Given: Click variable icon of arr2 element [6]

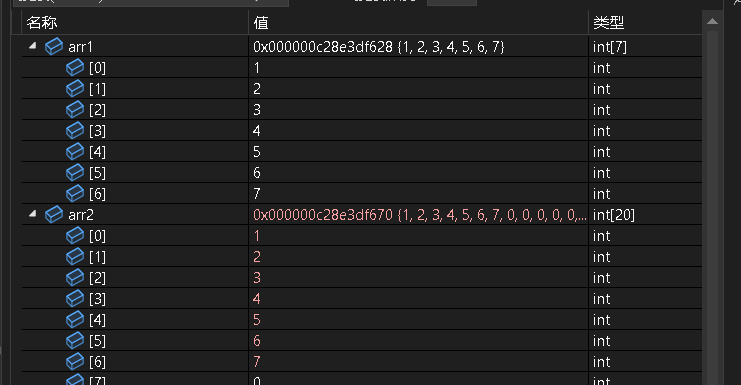Looking at the screenshot, I should coord(75,361).
